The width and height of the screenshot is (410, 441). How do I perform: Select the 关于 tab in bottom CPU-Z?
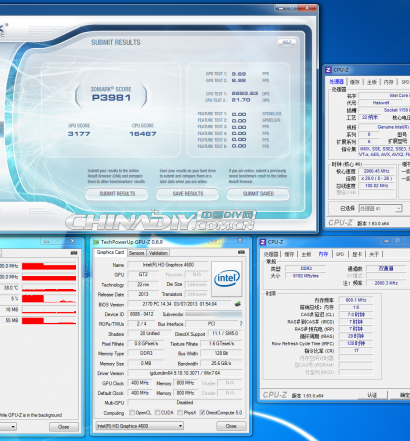click(x=374, y=254)
